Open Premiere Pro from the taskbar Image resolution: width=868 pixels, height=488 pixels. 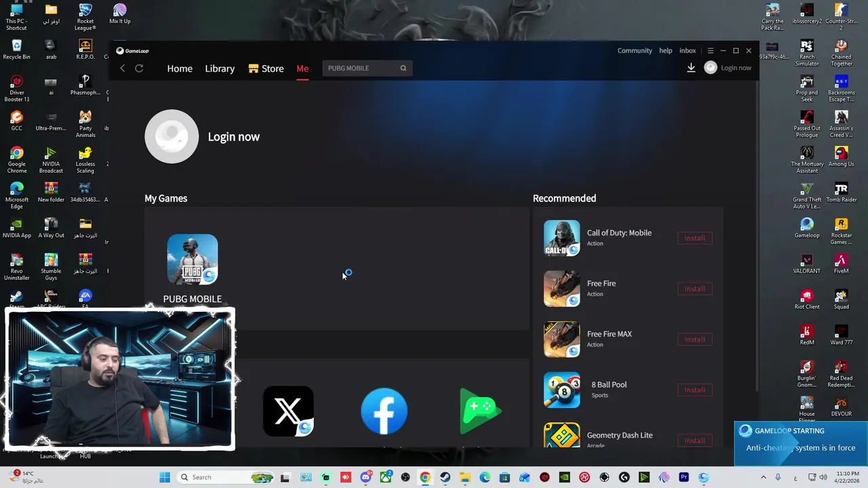684,477
